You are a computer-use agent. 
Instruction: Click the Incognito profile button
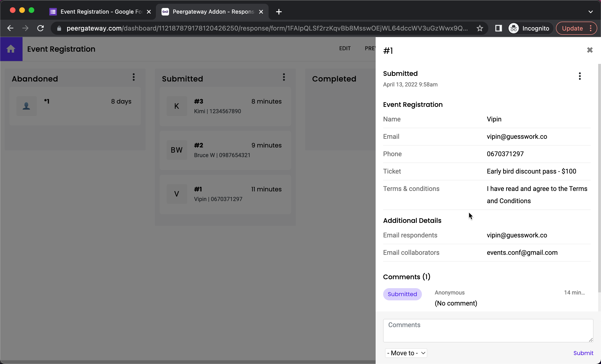(x=529, y=28)
